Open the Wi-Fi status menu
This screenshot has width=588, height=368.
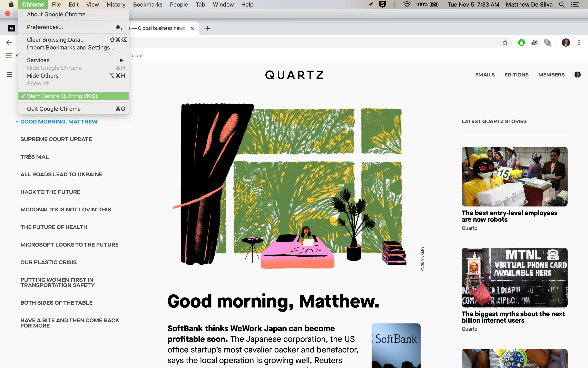pos(407,4)
